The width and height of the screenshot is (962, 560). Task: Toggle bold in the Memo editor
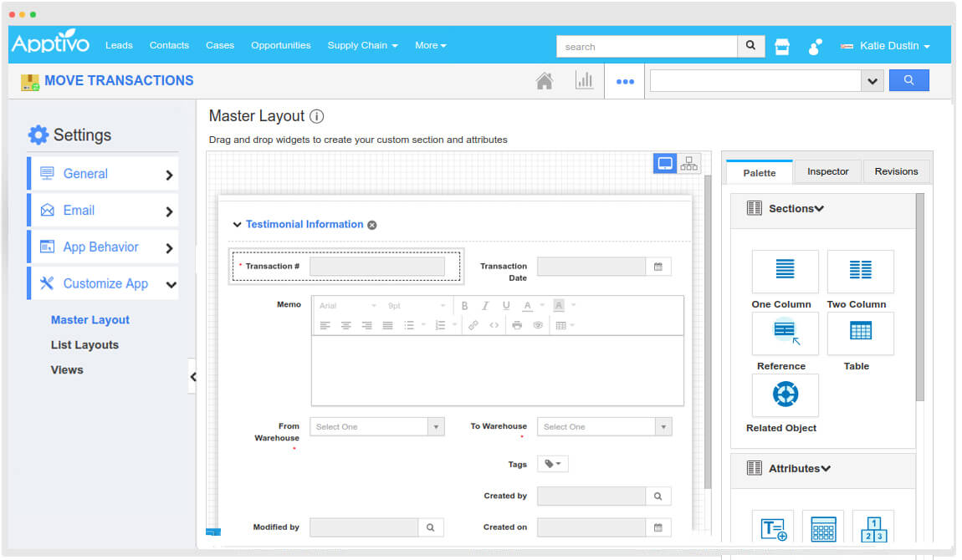click(x=464, y=306)
